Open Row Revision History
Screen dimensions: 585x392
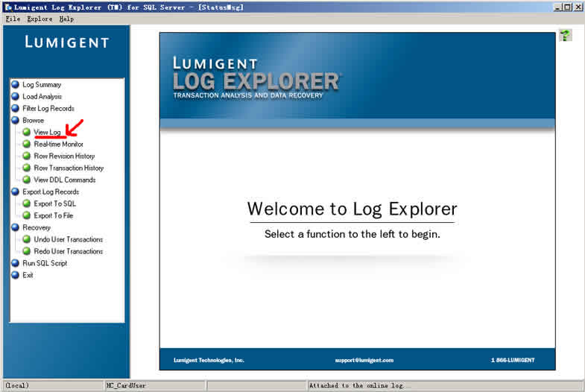coord(64,156)
